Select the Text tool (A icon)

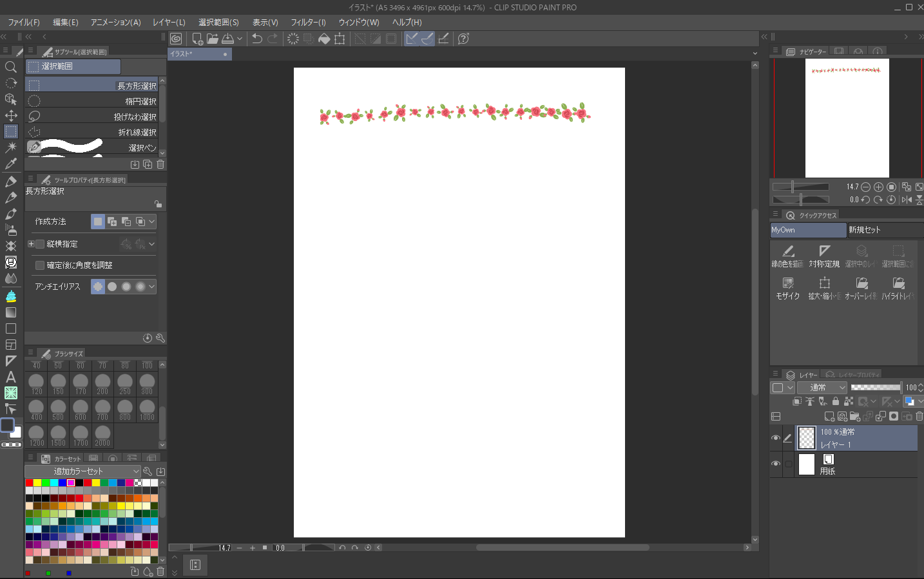pyautogui.click(x=11, y=377)
